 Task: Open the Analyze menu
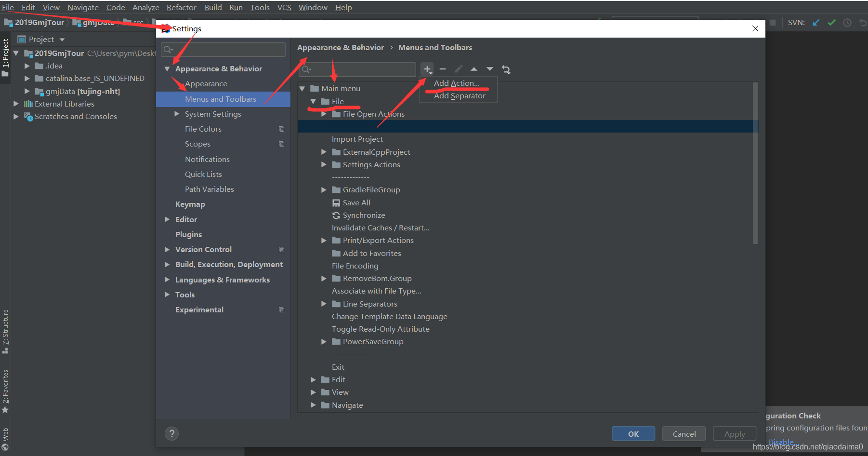tap(145, 7)
